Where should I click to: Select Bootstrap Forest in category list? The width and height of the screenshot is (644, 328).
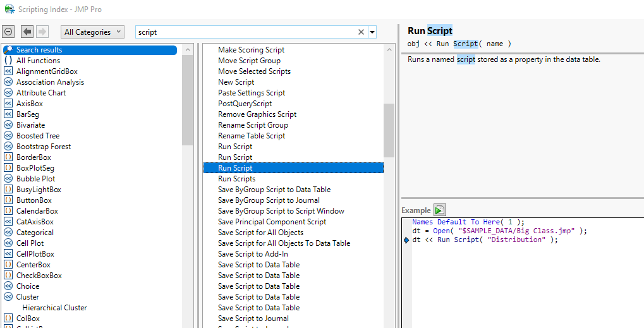click(x=44, y=147)
